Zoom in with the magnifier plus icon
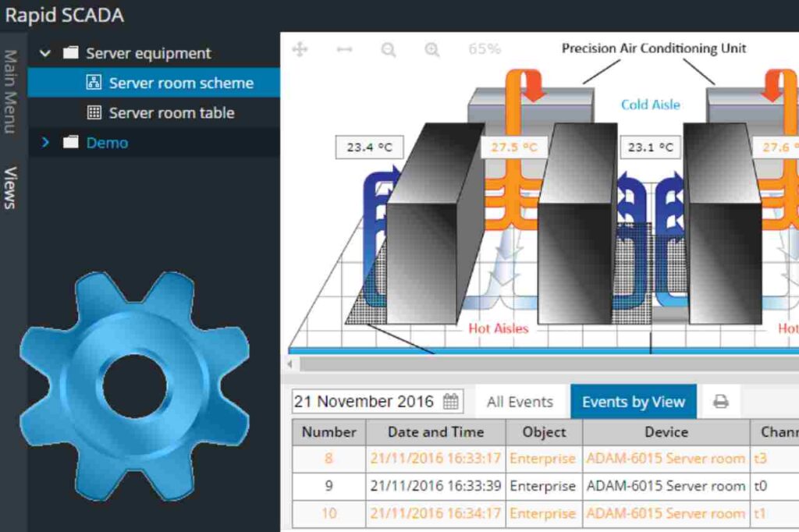Viewport: 799px width, 532px height. tap(434, 49)
